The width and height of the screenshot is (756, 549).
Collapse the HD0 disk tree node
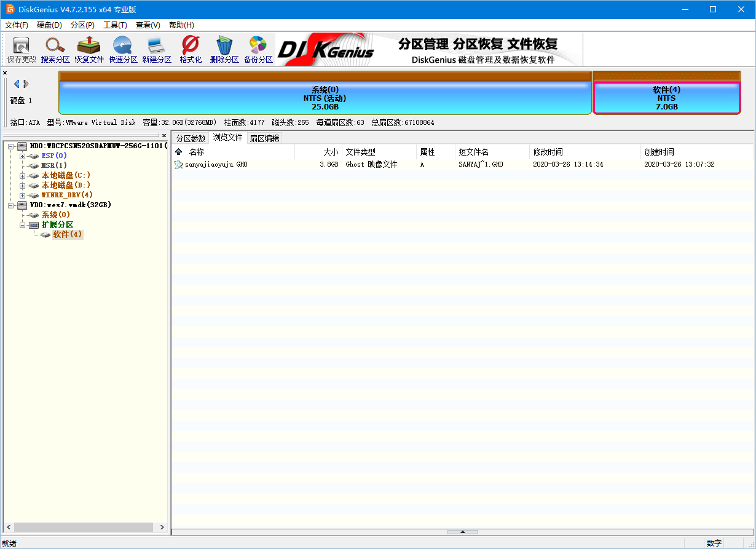[x=11, y=146]
